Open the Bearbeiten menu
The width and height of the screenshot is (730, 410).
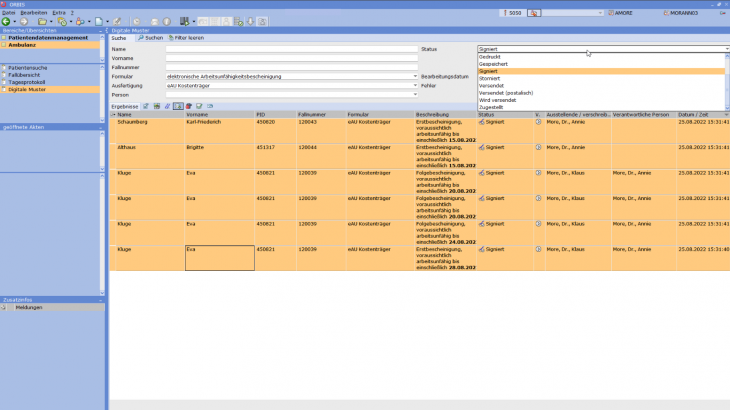(x=33, y=12)
